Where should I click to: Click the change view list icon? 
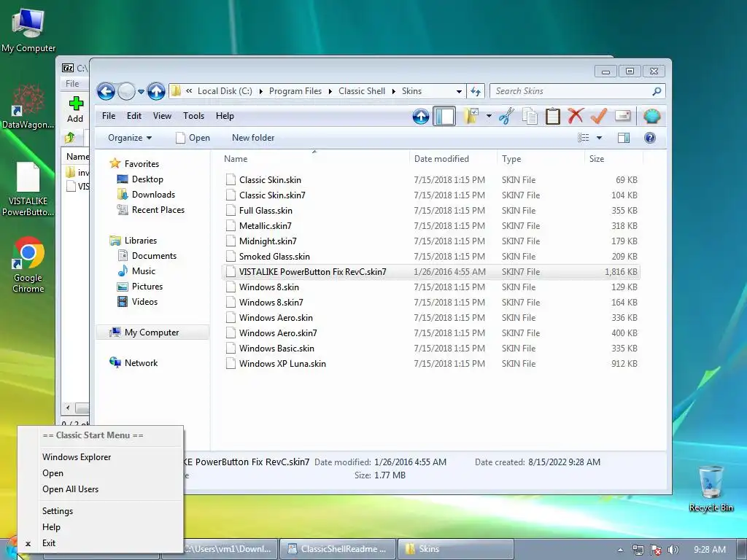[583, 138]
